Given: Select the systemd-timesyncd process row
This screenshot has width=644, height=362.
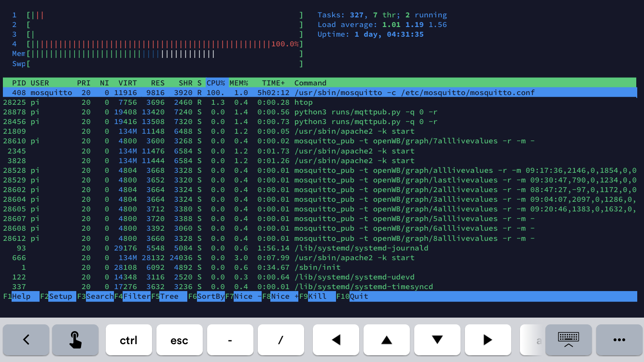Looking at the screenshot, I should (320, 287).
